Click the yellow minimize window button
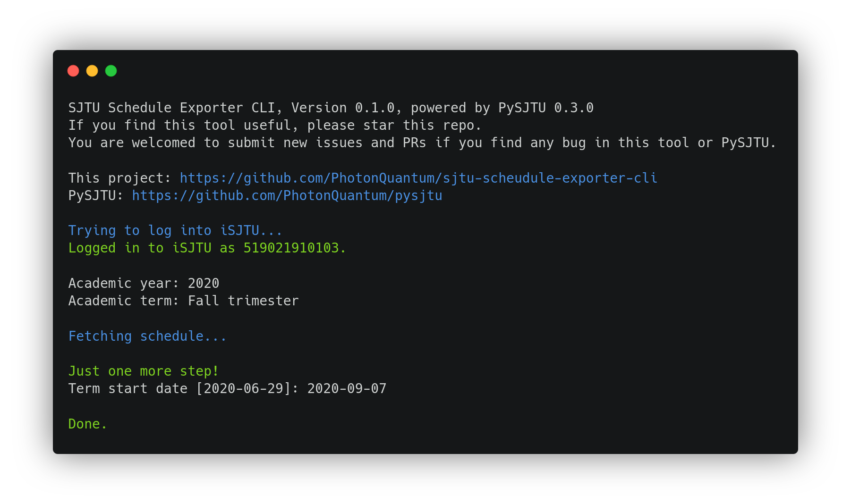The width and height of the screenshot is (851, 504). pyautogui.click(x=92, y=71)
